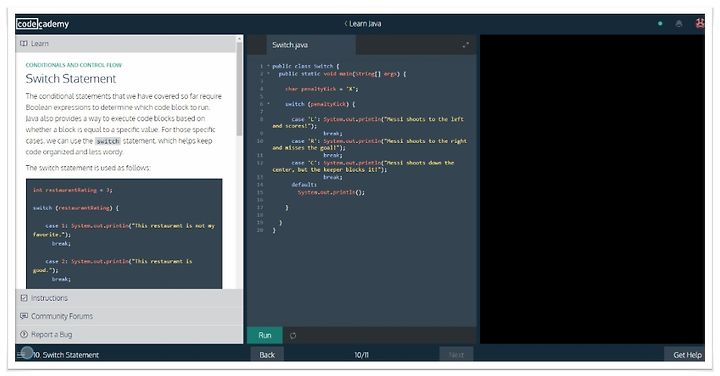Click the chat icon beside Community Forums
The width and height of the screenshot is (720, 376).
click(24, 316)
